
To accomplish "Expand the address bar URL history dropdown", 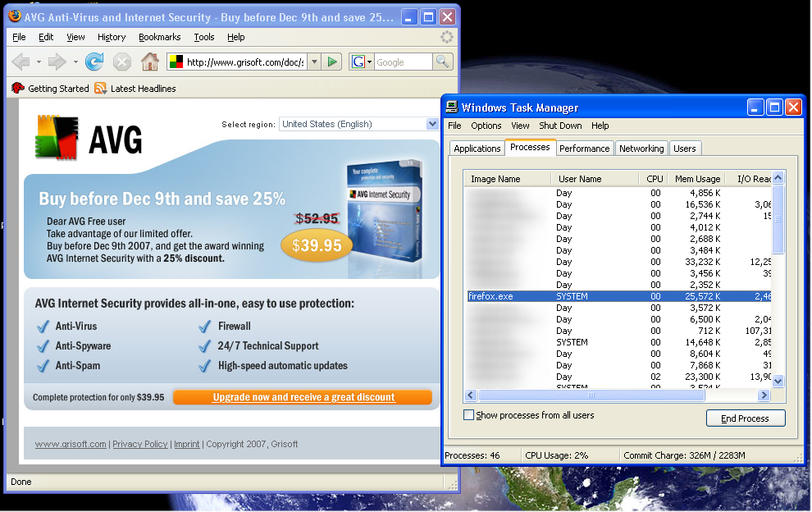I will point(314,62).
